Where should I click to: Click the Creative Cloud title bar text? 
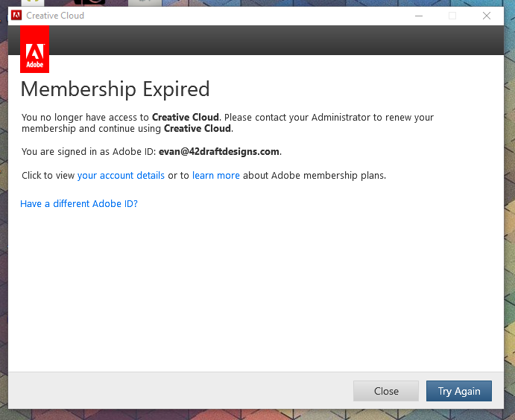55,16
